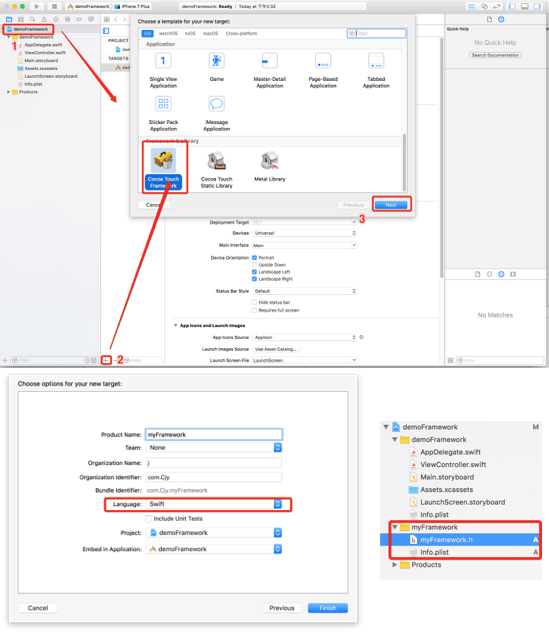The width and height of the screenshot is (549, 633).
Task: Open the Breakpoint navigator icon
Action: [79, 19]
